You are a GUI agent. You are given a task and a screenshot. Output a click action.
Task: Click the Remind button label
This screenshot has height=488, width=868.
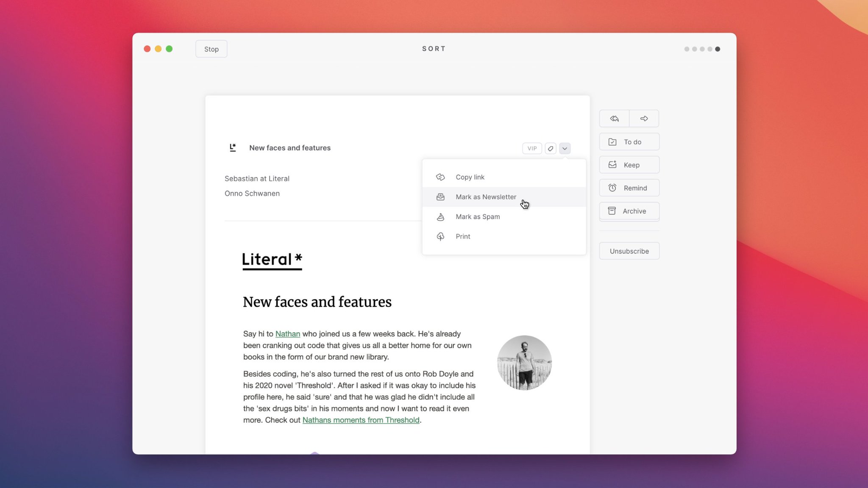click(x=635, y=188)
